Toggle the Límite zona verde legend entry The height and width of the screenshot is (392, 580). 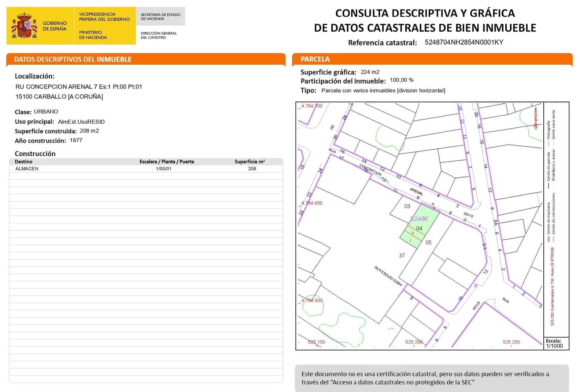(554, 124)
